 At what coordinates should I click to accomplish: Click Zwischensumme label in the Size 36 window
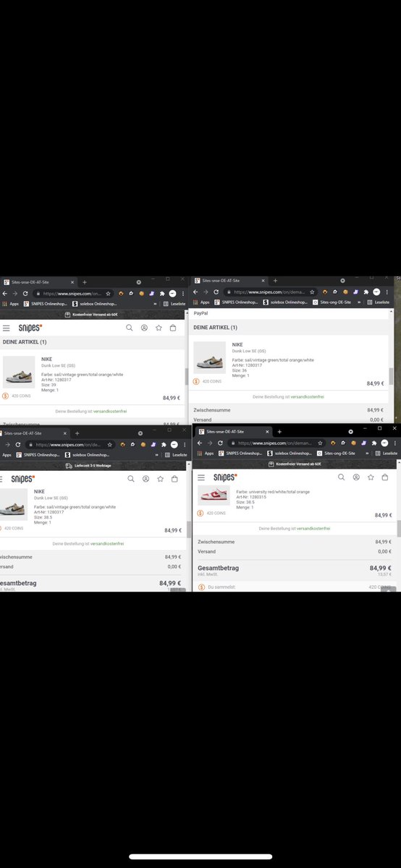click(212, 410)
